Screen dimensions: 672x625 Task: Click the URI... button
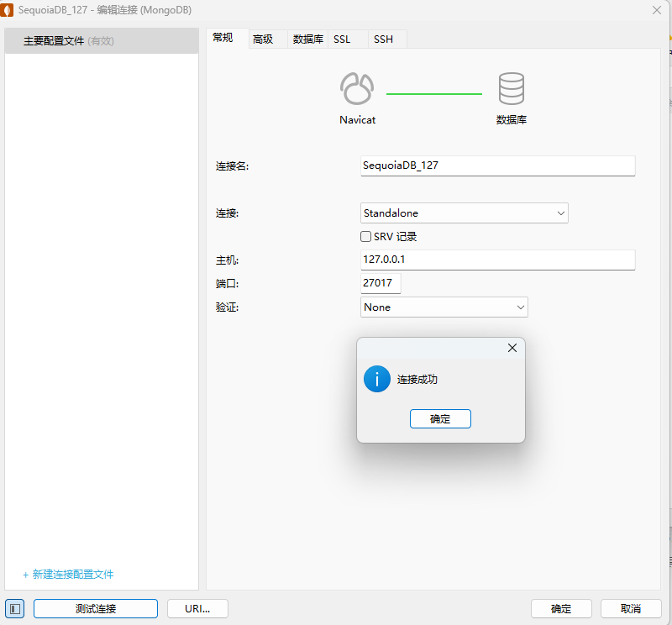[x=197, y=608]
